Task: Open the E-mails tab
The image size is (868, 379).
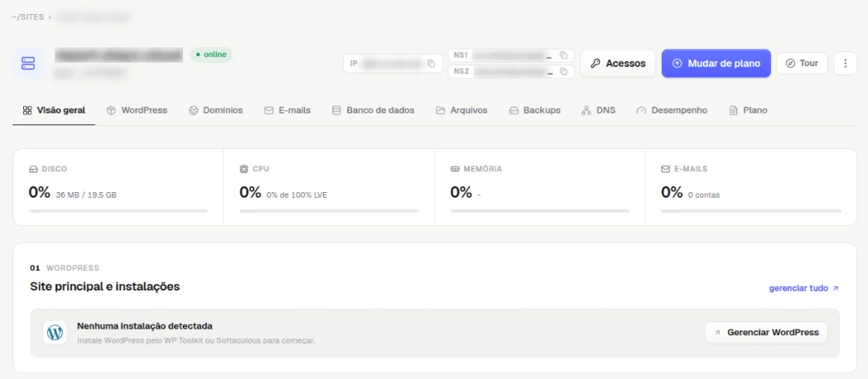Action: pos(287,110)
